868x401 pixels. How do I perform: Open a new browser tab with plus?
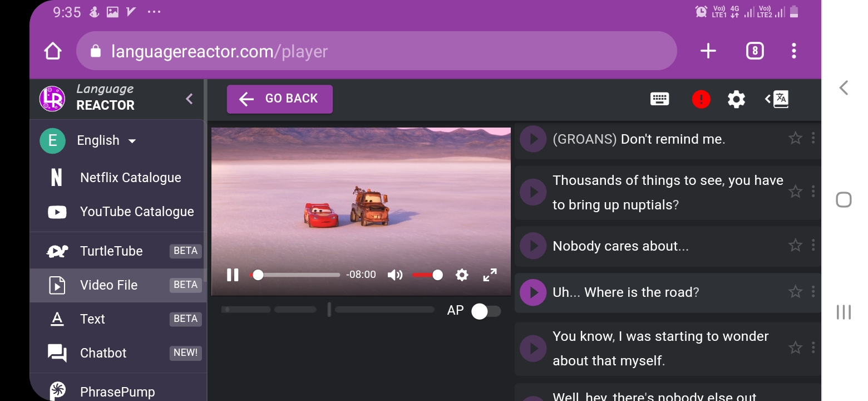pyautogui.click(x=708, y=51)
